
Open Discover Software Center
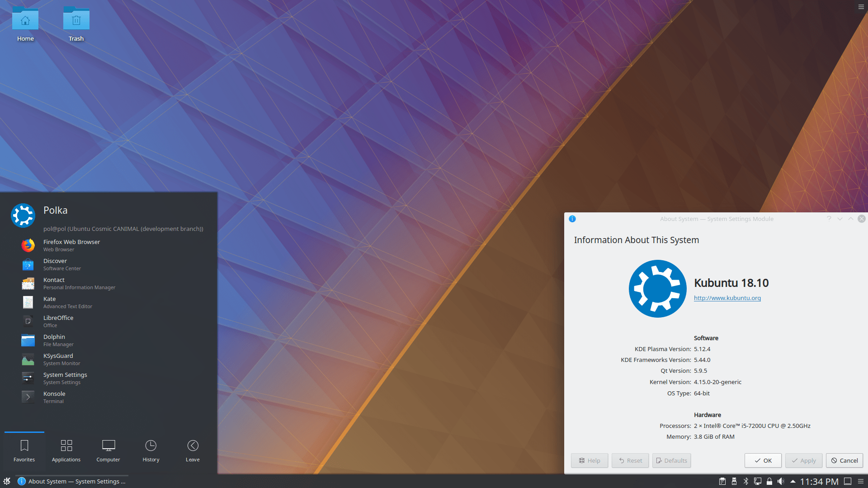[x=108, y=264]
